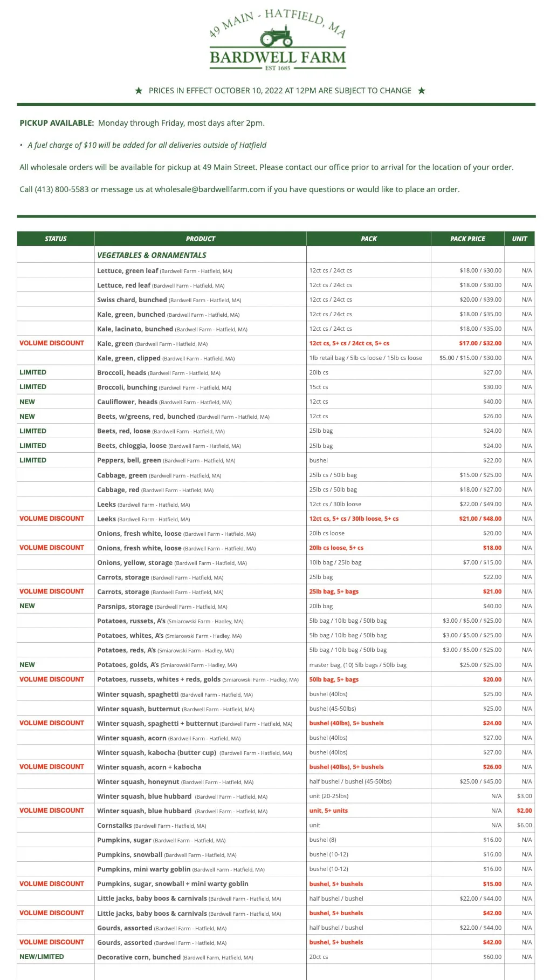
Task: Click 'Winter squash, kabocha (butter cup)' product
Action: click(156, 752)
